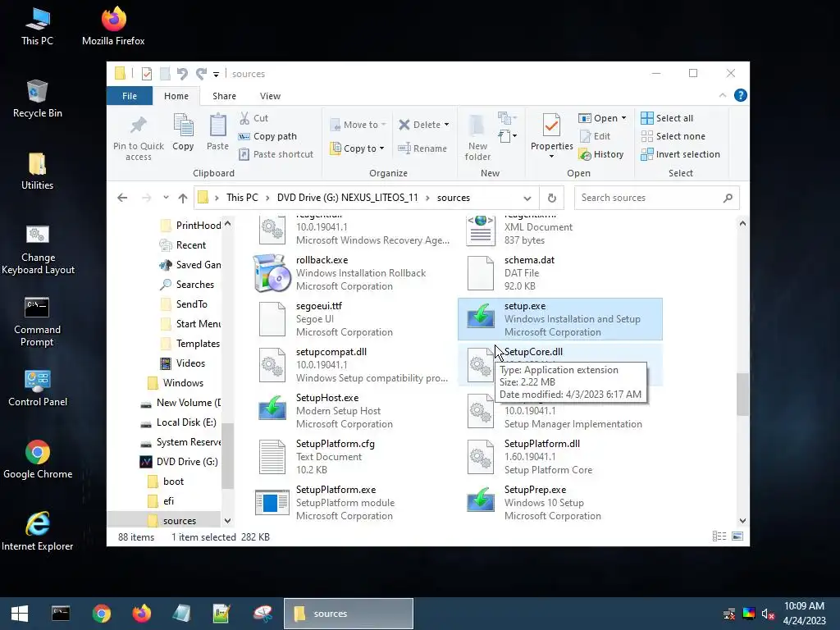Image resolution: width=840 pixels, height=630 pixels.
Task: Click the Rename button in ribbon
Action: point(422,148)
